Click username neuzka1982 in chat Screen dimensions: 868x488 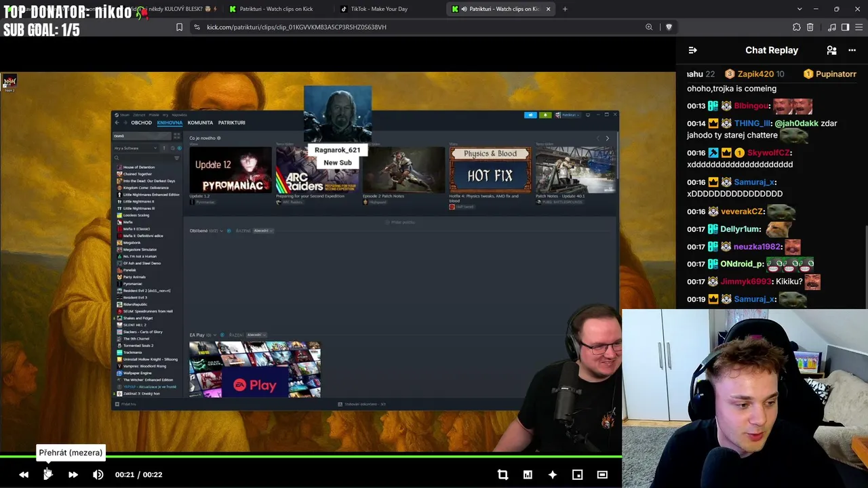(757, 247)
